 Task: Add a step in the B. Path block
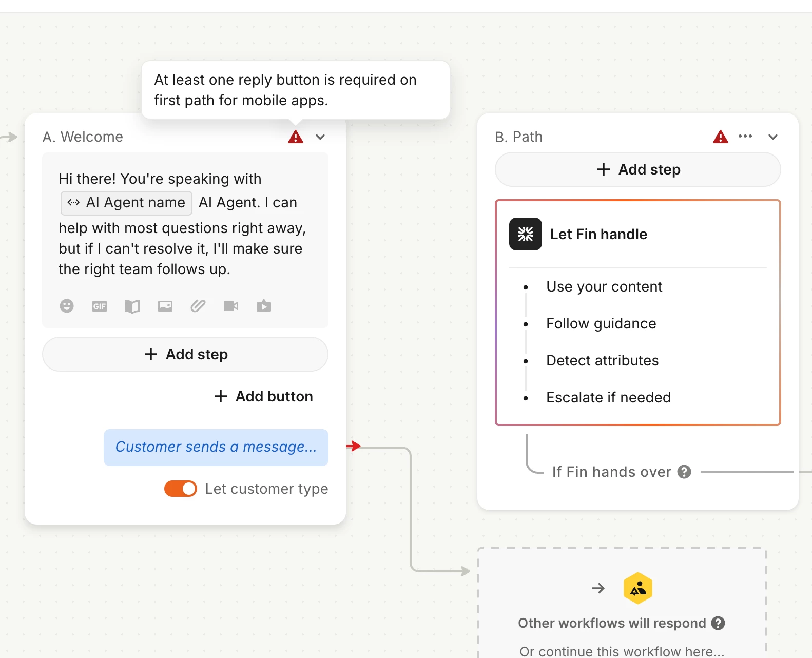(638, 169)
